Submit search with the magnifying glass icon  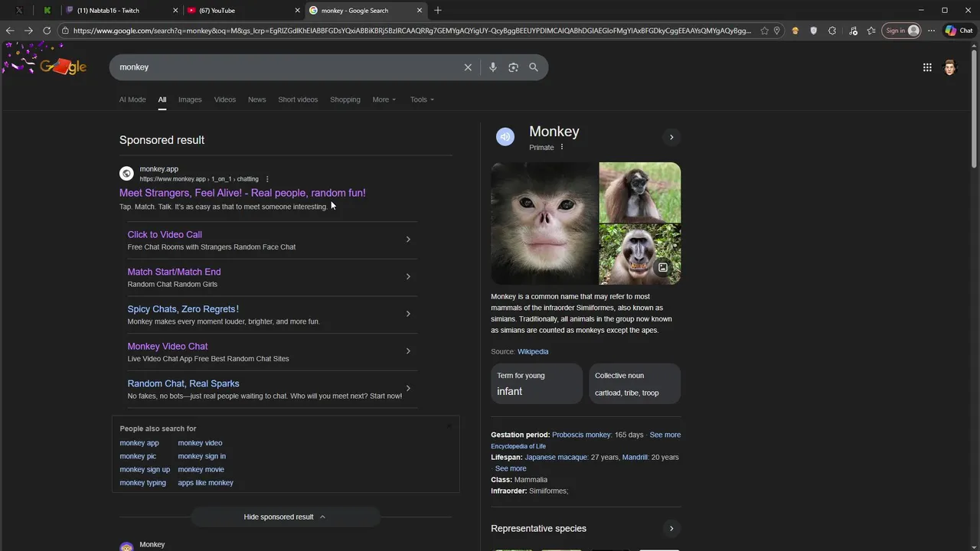coord(534,67)
